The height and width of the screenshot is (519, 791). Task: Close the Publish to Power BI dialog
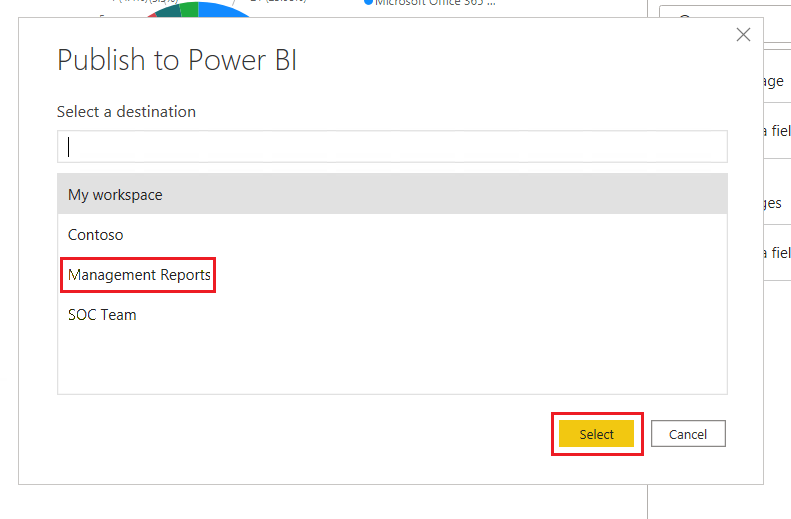coord(743,35)
